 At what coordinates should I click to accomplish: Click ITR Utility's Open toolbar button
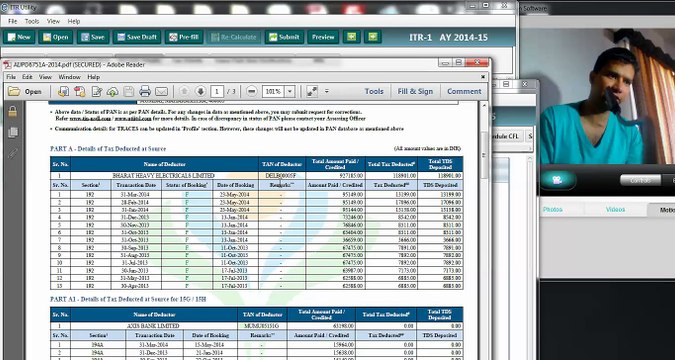coord(56,37)
